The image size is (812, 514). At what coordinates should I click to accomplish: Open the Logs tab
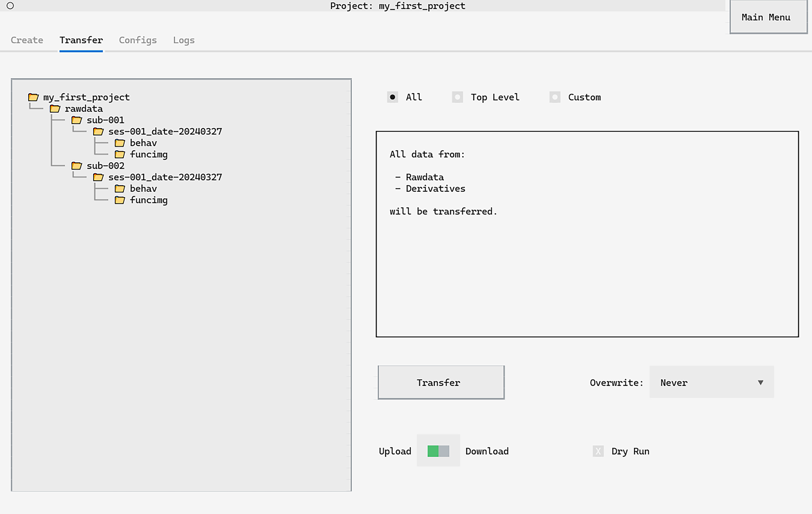click(x=184, y=40)
